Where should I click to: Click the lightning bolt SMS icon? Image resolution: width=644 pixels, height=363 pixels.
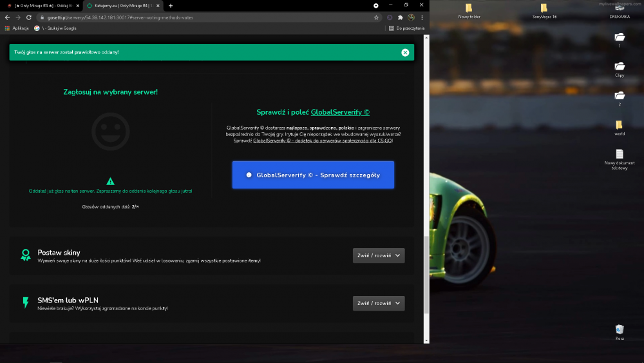click(x=26, y=302)
